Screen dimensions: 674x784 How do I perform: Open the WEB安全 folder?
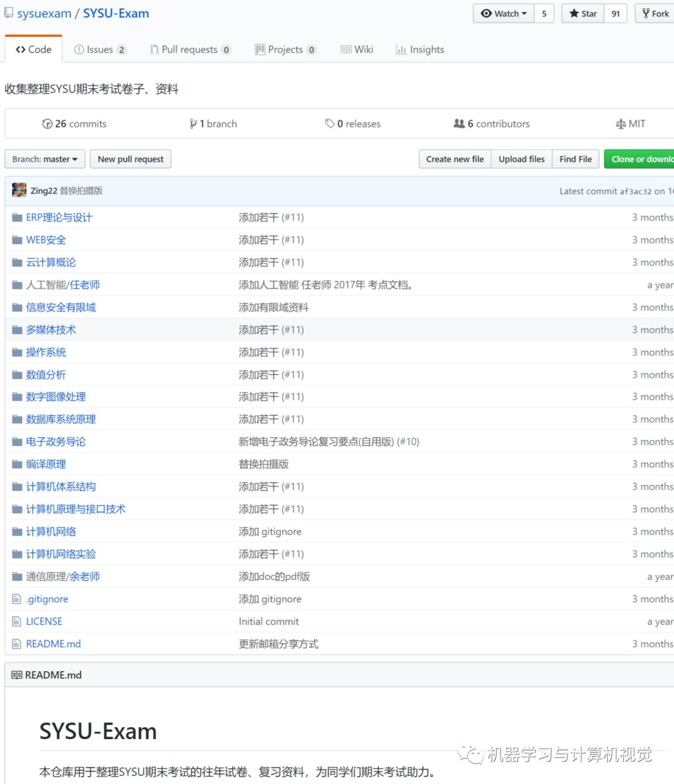(x=46, y=240)
